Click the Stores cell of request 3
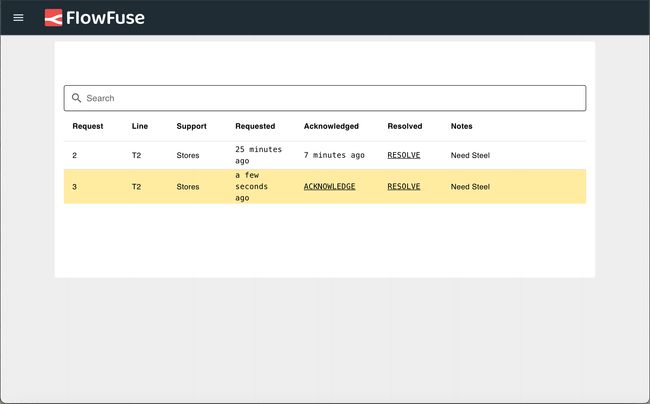Screen dimensions: 650x404 188,187
